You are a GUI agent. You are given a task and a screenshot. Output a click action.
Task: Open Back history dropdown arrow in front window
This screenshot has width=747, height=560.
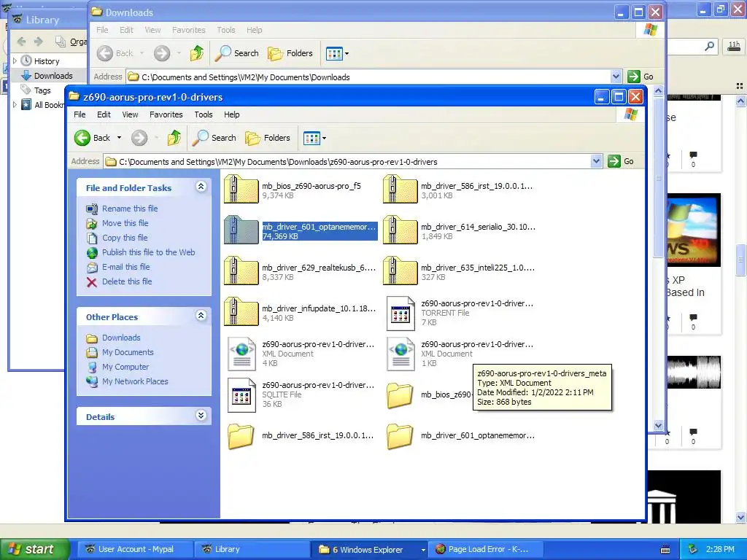[x=119, y=138]
